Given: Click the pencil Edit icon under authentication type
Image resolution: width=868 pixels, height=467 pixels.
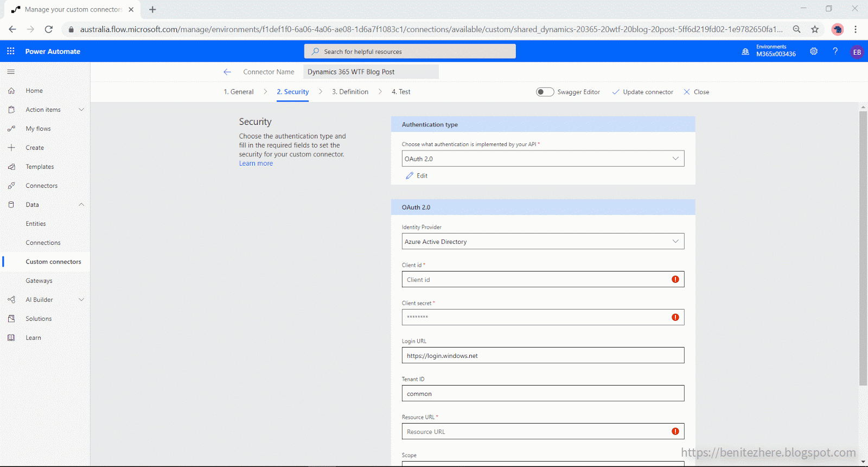Looking at the screenshot, I should pos(410,175).
